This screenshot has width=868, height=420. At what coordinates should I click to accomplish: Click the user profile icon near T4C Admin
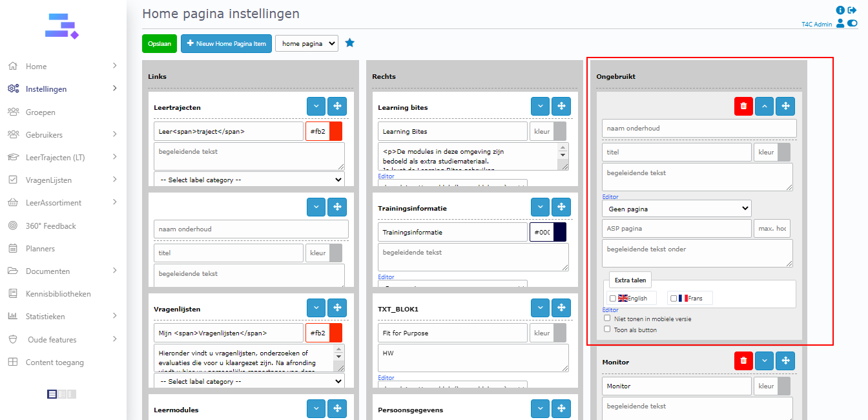pyautogui.click(x=840, y=24)
